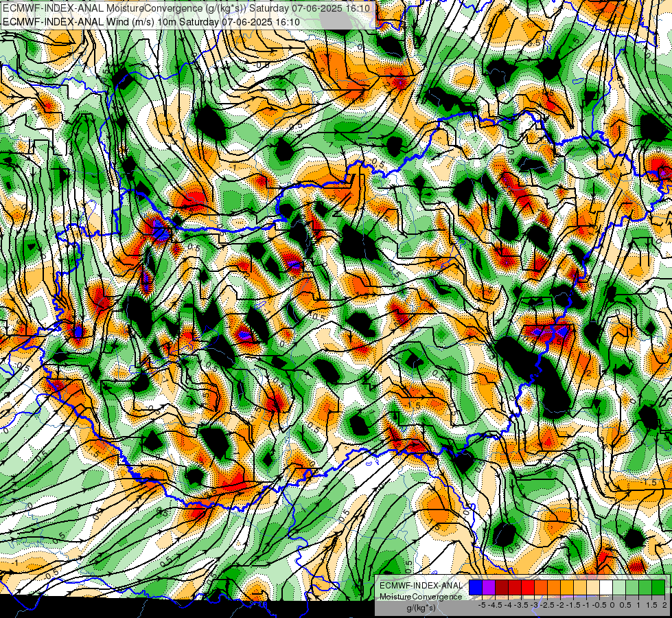Click MoistureConvergence label in the legend box
The image size is (672, 618).
tap(421, 597)
